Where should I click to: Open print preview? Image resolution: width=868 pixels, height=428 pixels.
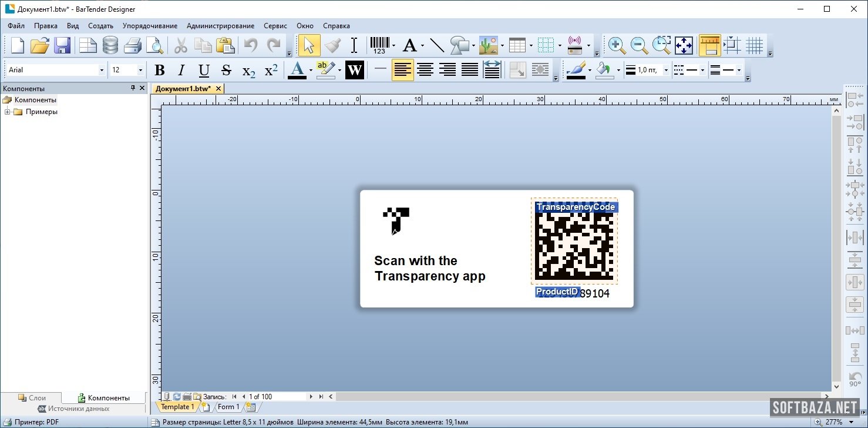154,45
